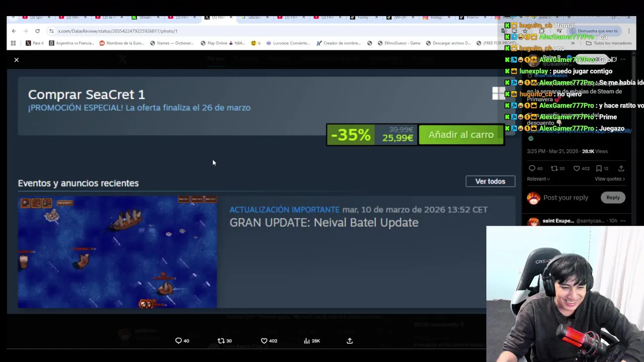This screenshot has height=362, width=644.
Task: Open the Neival Batel Update game thumbnail
Action: click(117, 252)
